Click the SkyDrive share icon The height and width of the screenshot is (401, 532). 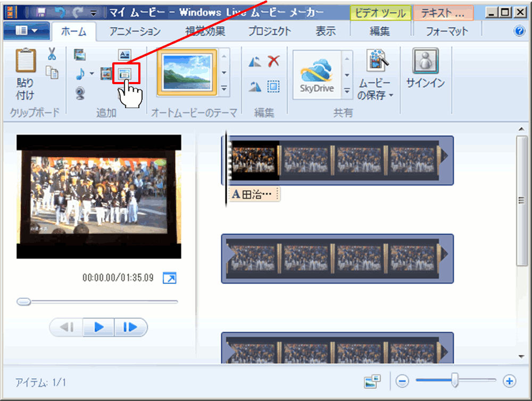tap(317, 75)
